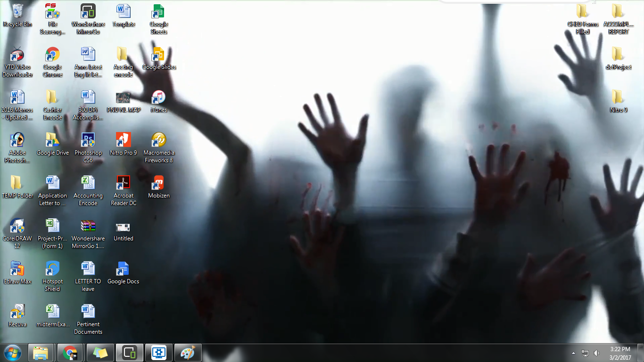
Task: Open the Recycle Bin icon
Action: click(17, 11)
